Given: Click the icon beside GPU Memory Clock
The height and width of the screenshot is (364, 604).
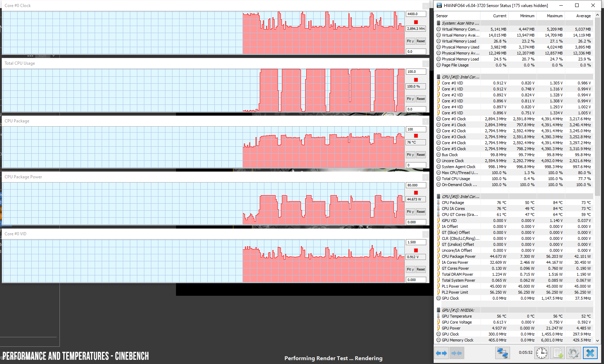Looking at the screenshot, I should [438, 340].
